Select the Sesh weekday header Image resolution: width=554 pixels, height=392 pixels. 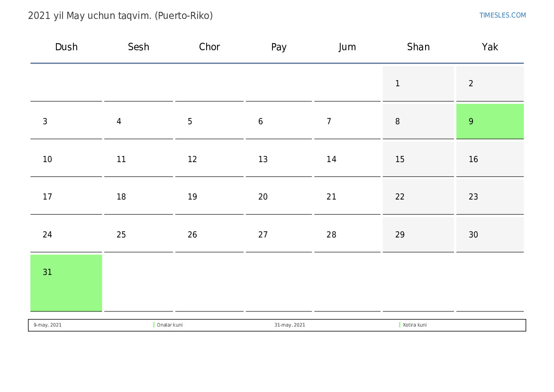tap(138, 47)
